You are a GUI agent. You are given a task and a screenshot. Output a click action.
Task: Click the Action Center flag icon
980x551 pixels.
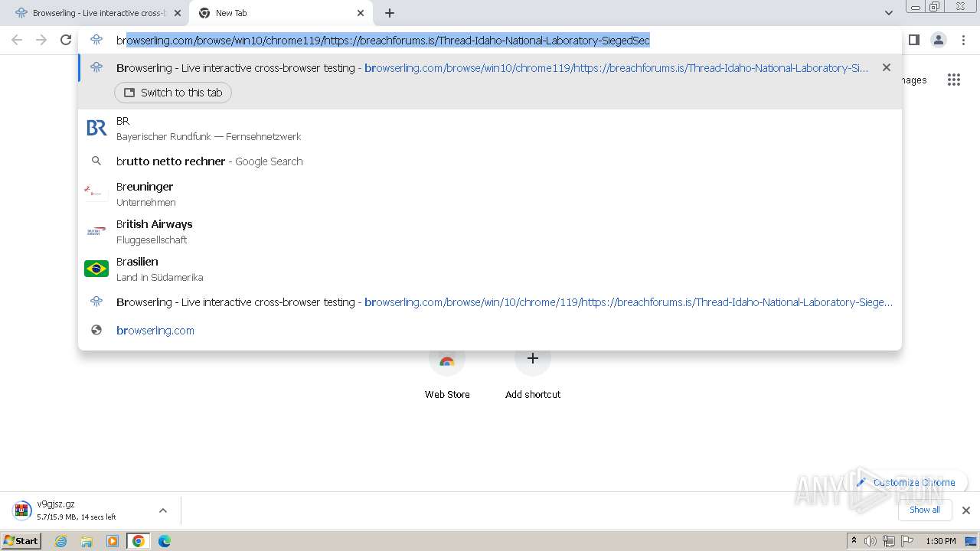[x=907, y=541]
